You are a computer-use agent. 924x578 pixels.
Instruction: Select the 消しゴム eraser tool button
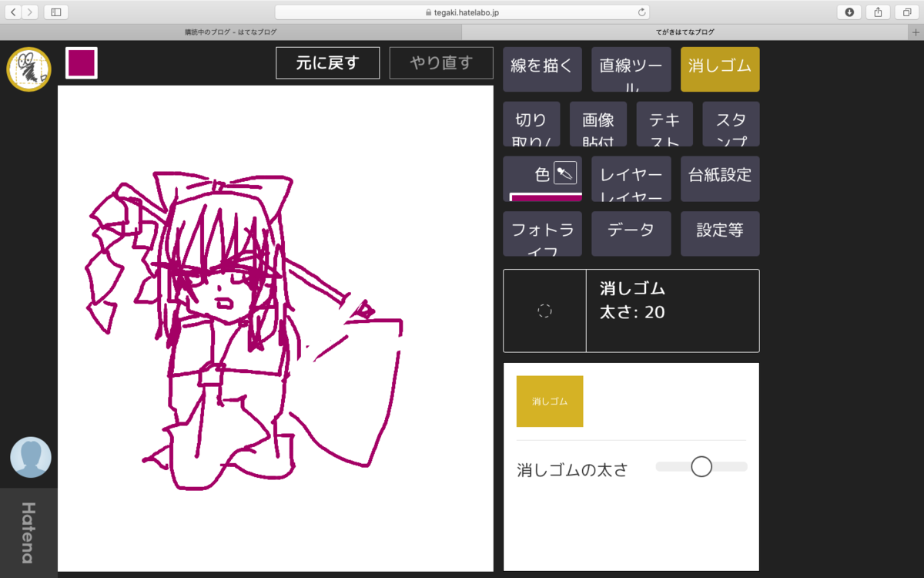[720, 69]
